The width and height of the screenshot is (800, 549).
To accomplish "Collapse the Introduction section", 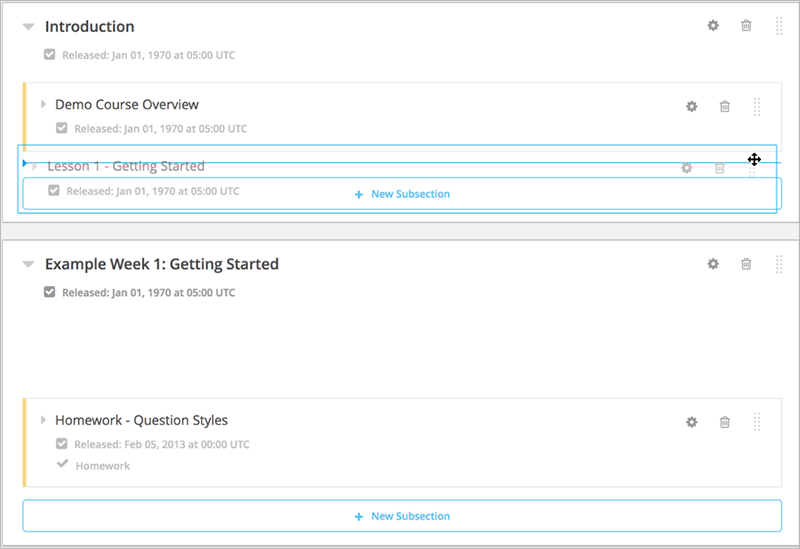I will 29,27.
